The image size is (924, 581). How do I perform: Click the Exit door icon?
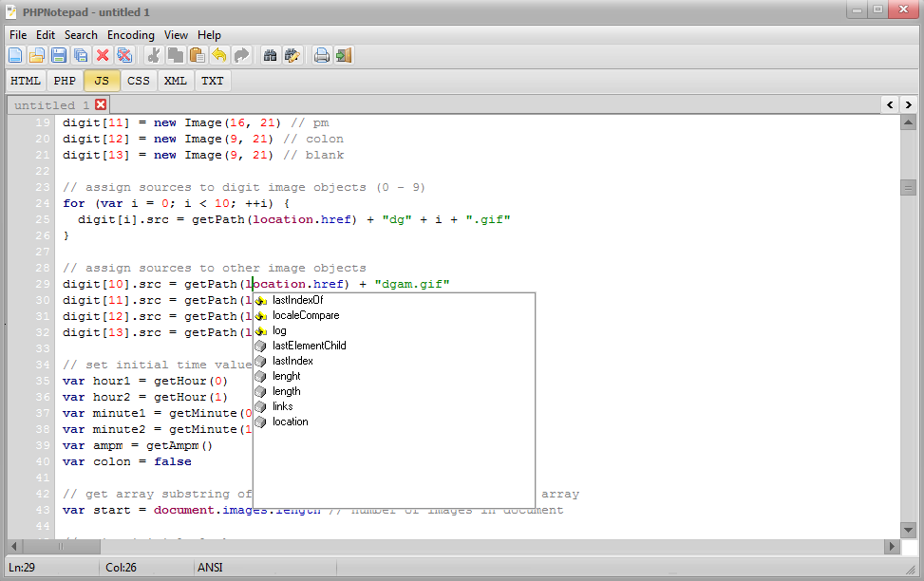pos(344,56)
